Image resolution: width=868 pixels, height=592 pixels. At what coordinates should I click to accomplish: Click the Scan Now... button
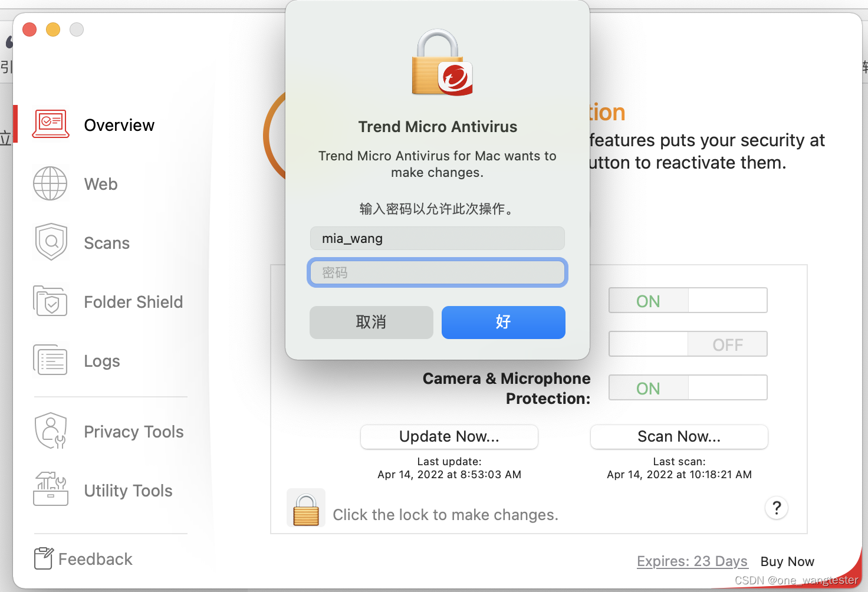(679, 437)
